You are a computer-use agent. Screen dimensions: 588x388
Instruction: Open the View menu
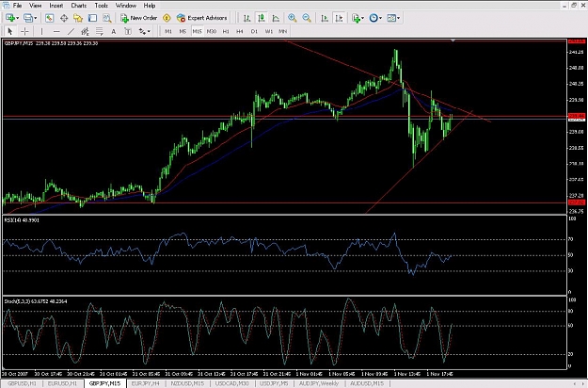point(35,6)
